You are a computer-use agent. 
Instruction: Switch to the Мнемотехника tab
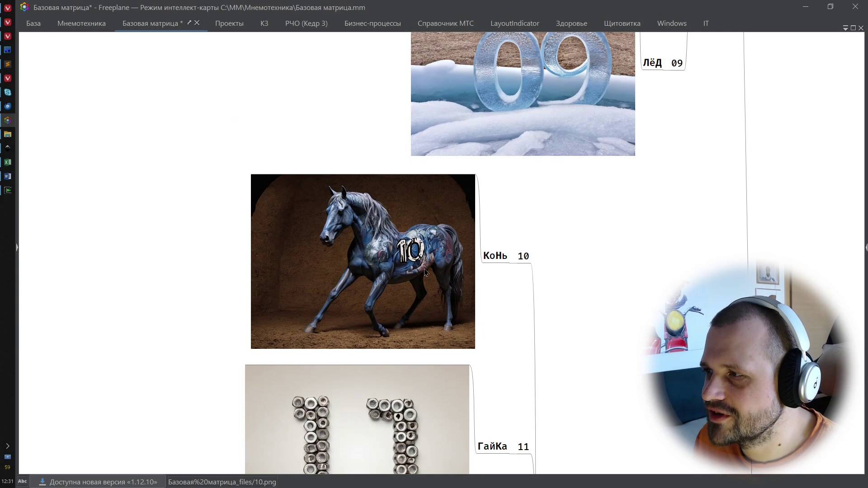(81, 23)
